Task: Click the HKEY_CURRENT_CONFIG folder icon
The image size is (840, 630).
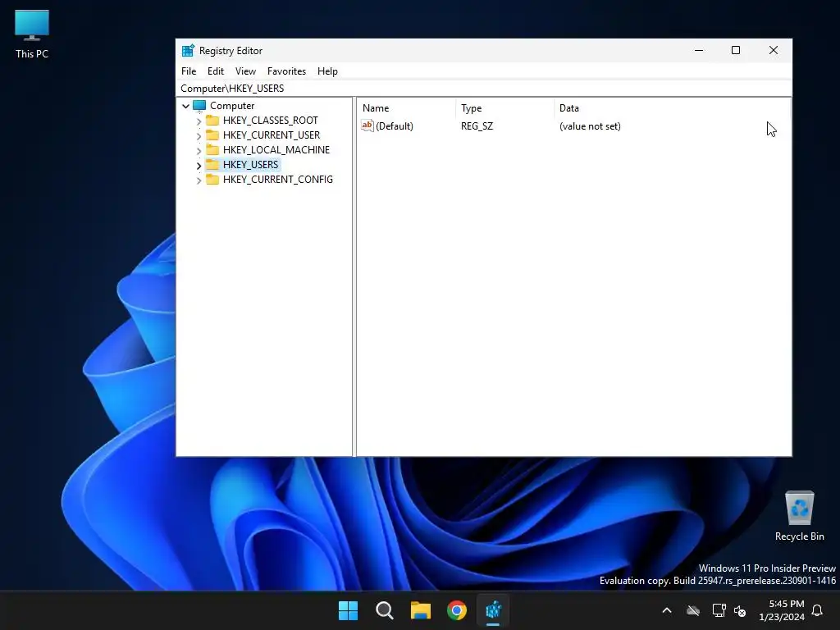Action: click(x=212, y=179)
